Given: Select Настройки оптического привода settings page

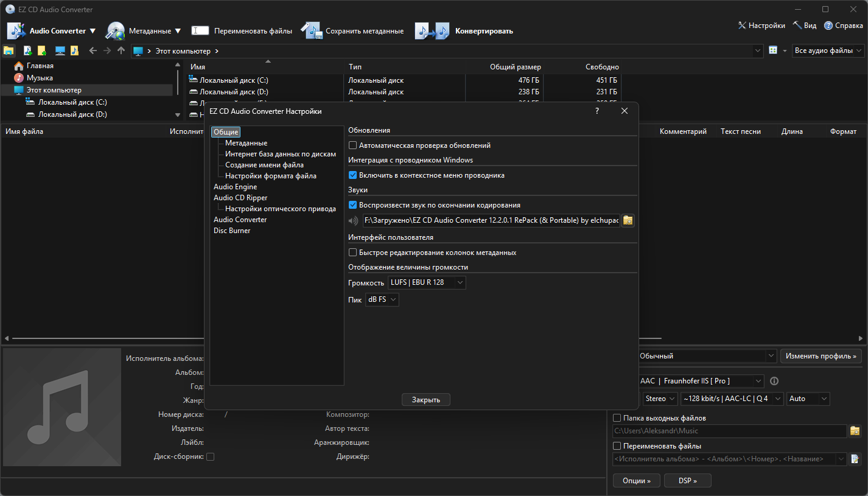Looking at the screenshot, I should click(281, 209).
